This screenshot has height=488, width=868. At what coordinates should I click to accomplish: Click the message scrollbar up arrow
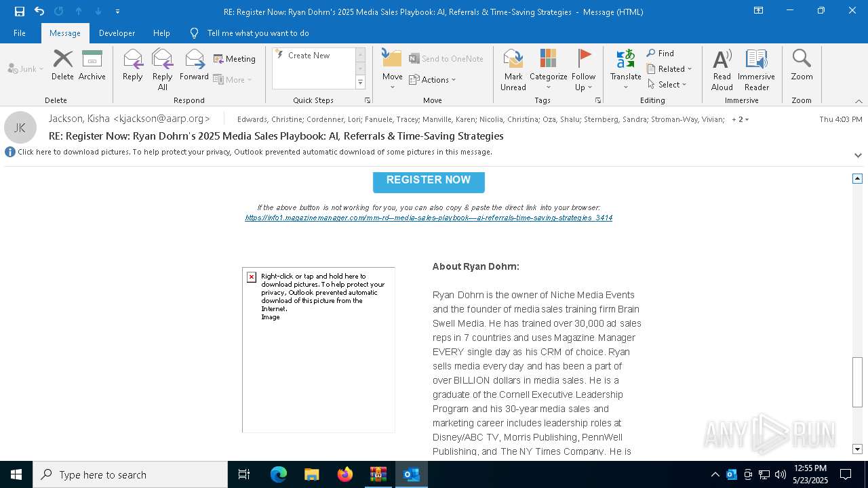click(857, 178)
